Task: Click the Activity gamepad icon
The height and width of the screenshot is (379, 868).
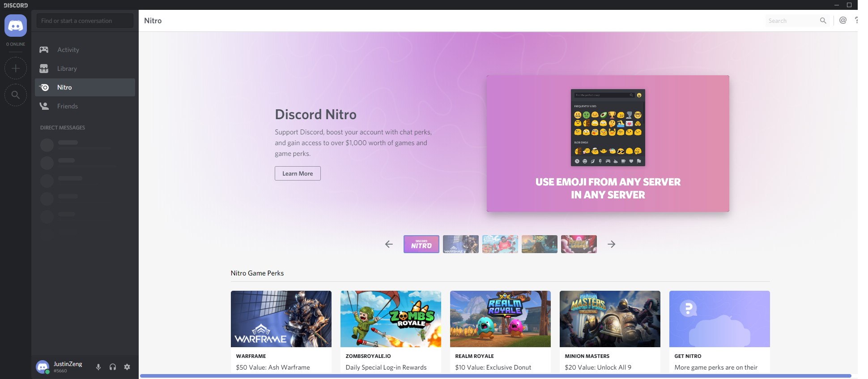Action: [44, 50]
